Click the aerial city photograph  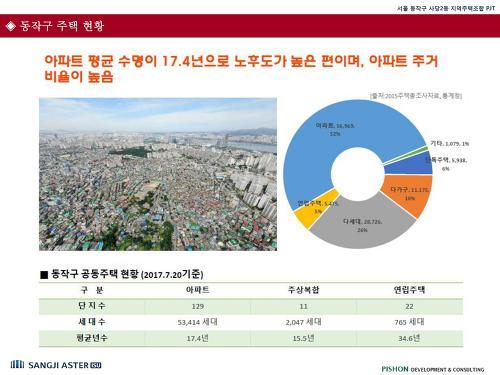pyautogui.click(x=158, y=174)
